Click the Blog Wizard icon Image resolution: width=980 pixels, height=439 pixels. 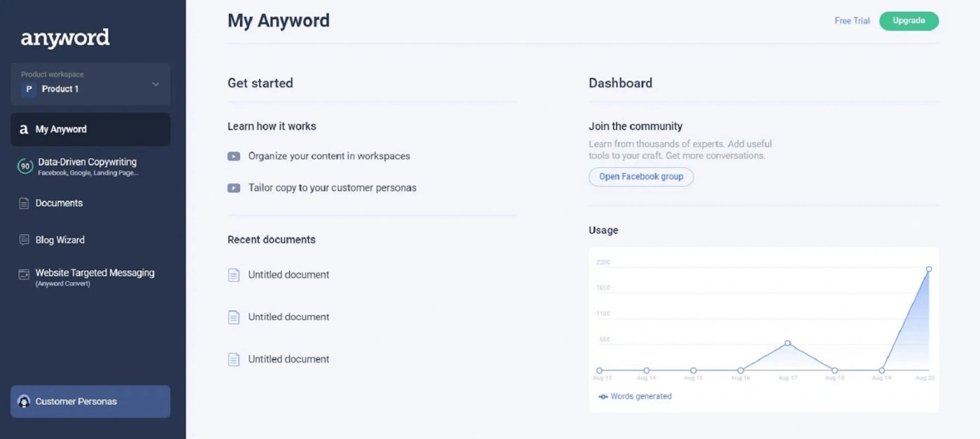[x=24, y=239]
